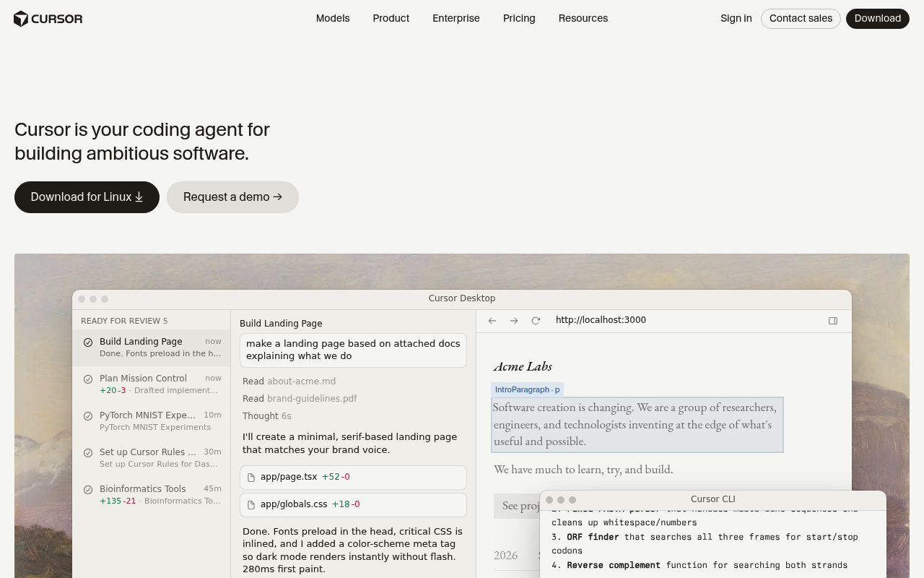Go to the Pricing page
Image resolution: width=924 pixels, height=578 pixels.
(x=519, y=19)
